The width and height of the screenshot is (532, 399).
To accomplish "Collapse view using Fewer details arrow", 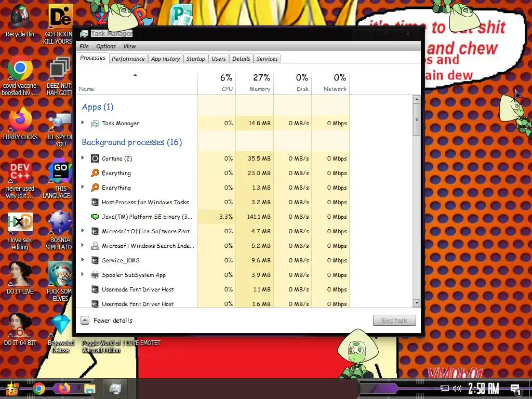I will (85, 320).
